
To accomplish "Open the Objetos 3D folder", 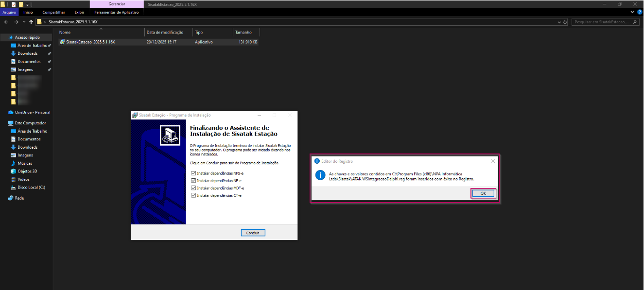I will [24, 171].
